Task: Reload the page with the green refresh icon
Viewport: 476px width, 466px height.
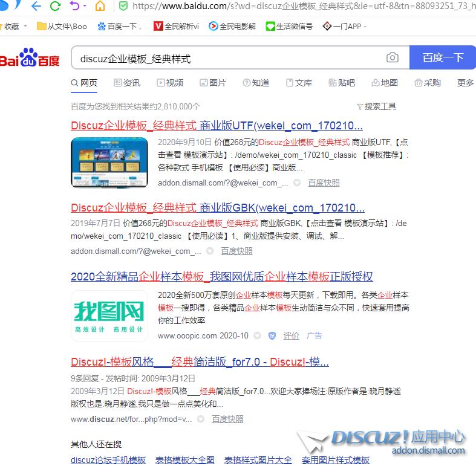Action: pos(55,6)
